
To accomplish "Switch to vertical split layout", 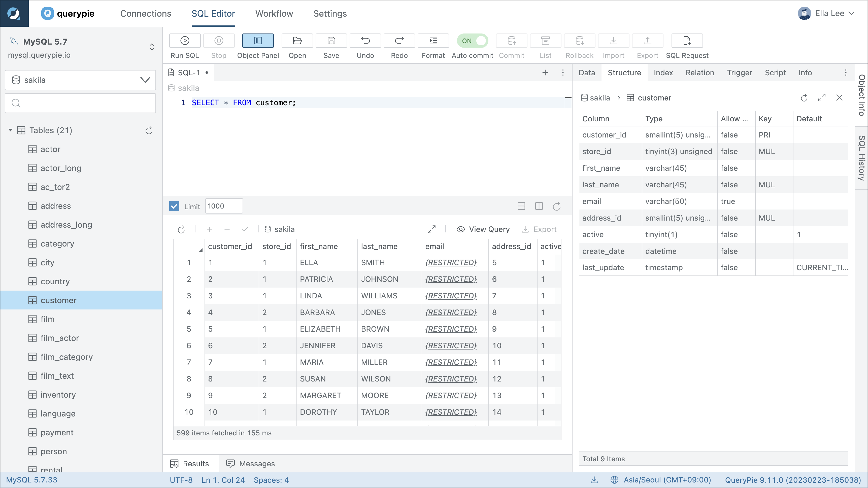I will pyautogui.click(x=539, y=206).
